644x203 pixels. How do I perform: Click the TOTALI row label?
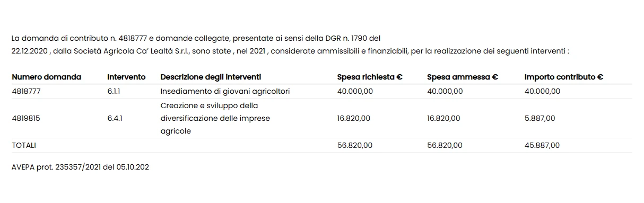click(x=23, y=145)
